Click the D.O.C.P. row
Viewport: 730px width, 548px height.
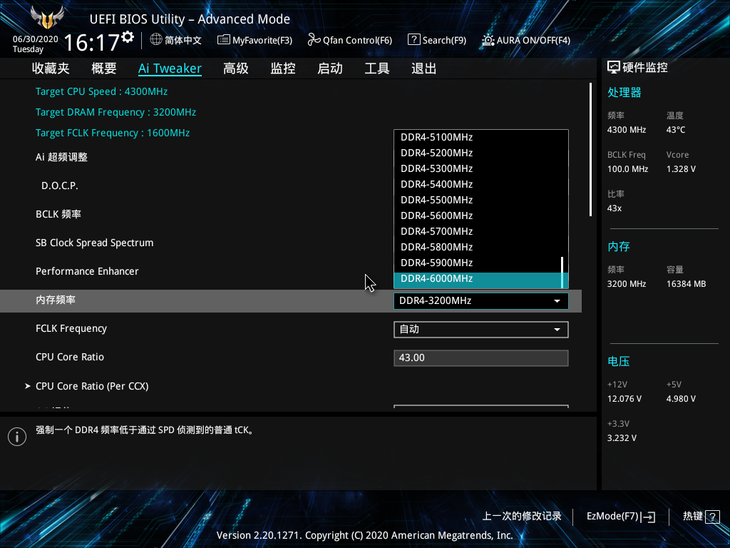coord(60,186)
